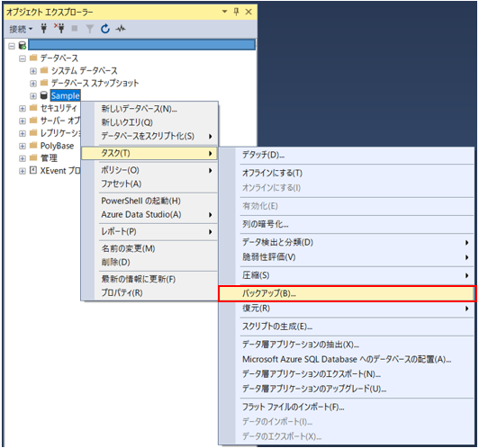Open the 接続 dropdown
The height and width of the screenshot is (448, 479).
(21, 29)
